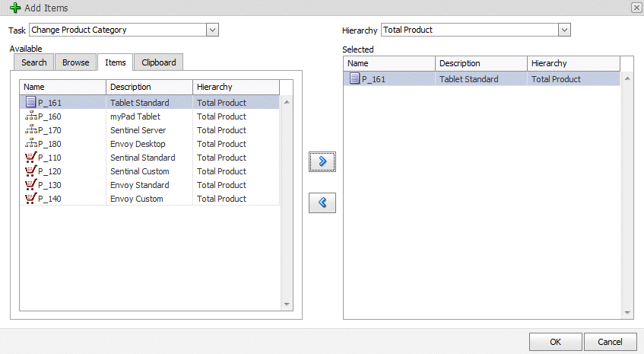Switch to the Clipboard tab
The height and width of the screenshot is (354, 644).
[x=159, y=62]
